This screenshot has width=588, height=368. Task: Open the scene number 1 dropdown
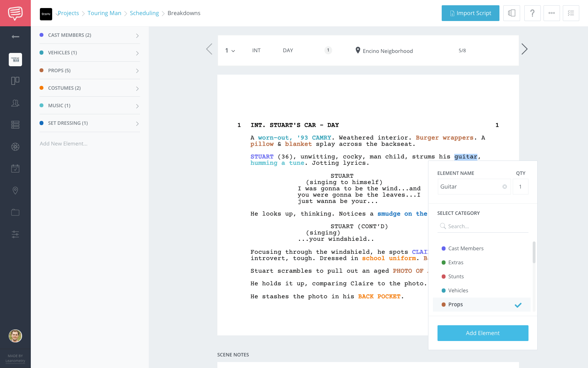[230, 50]
